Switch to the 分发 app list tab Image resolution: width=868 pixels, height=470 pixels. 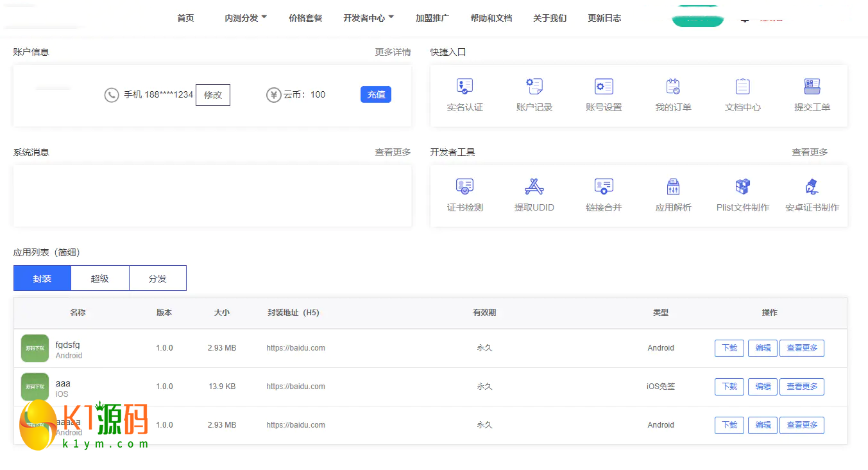pos(158,278)
